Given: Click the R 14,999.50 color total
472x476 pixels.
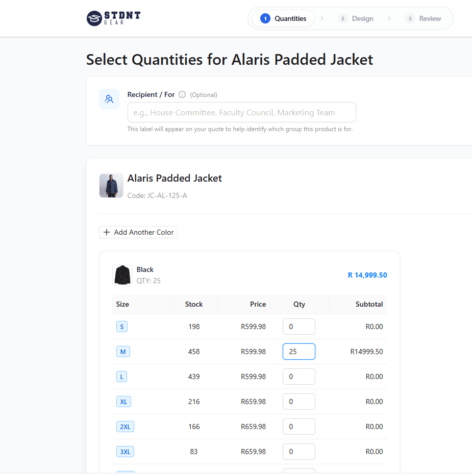Looking at the screenshot, I should pyautogui.click(x=367, y=275).
